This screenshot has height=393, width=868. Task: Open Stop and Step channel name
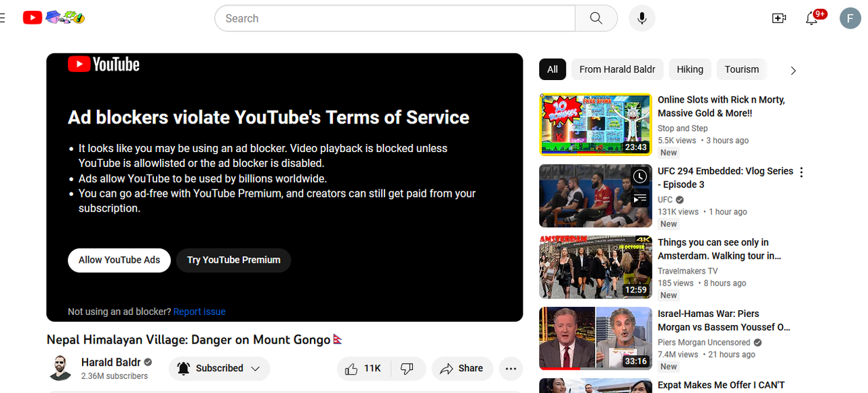tap(683, 128)
